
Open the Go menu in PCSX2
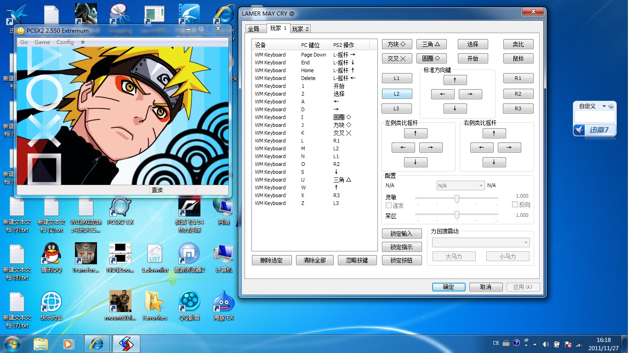pyautogui.click(x=24, y=42)
